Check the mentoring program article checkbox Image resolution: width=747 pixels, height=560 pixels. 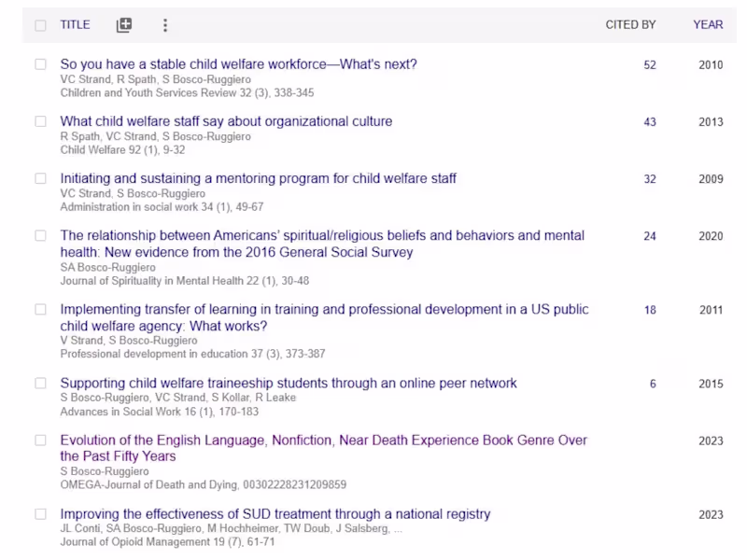(x=40, y=178)
